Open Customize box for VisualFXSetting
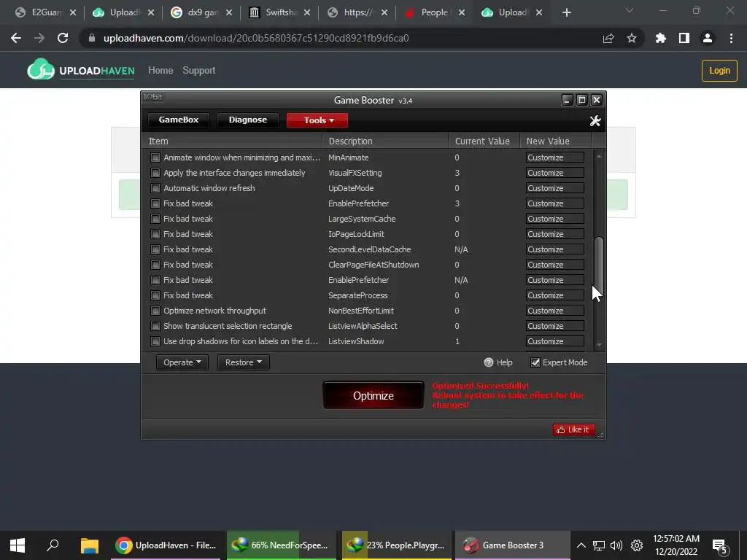This screenshot has width=747, height=560. coord(555,173)
